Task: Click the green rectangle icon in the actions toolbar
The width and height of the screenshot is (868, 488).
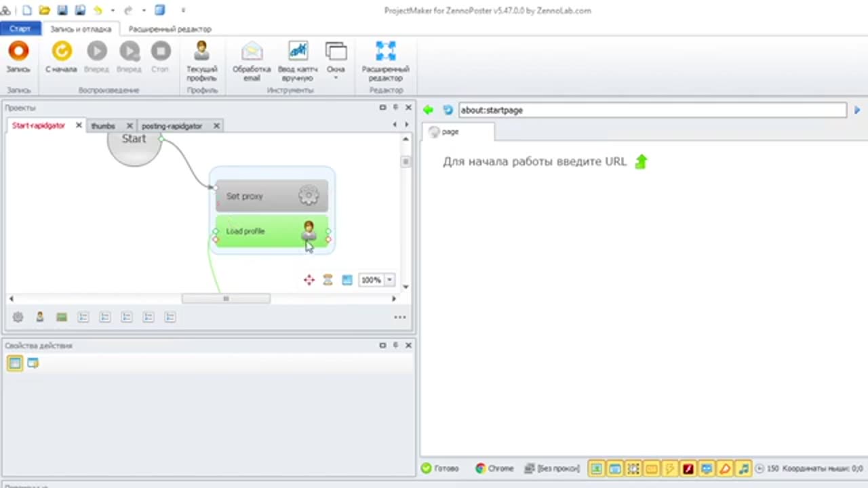Action: (62, 317)
